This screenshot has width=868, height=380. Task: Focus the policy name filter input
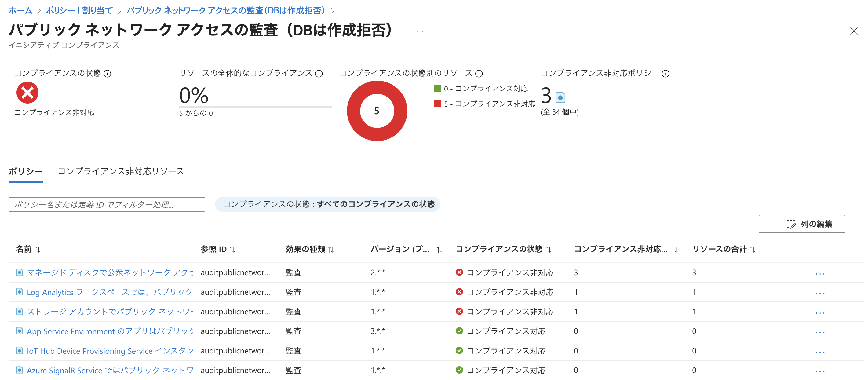coord(107,204)
